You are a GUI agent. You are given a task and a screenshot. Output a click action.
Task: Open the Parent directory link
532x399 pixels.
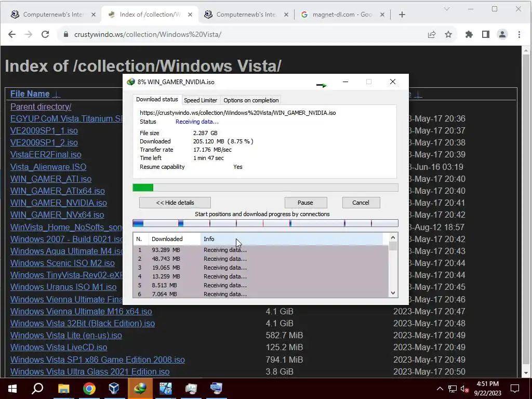coord(41,107)
